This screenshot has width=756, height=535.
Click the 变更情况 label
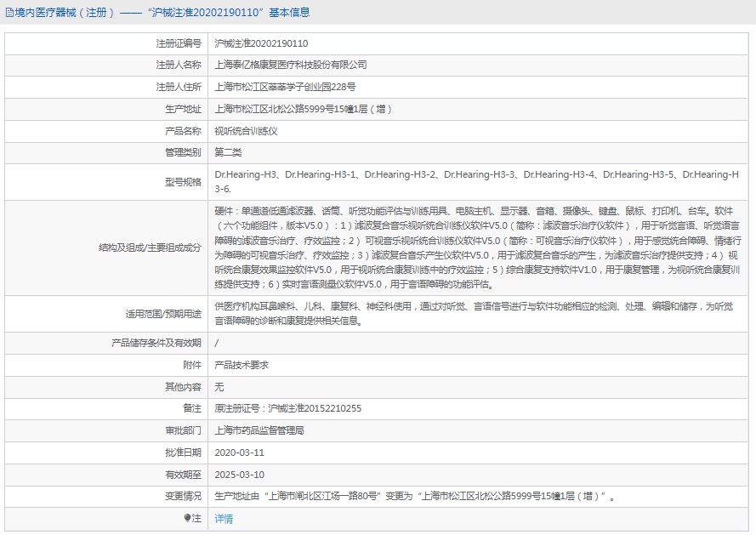pos(183,496)
